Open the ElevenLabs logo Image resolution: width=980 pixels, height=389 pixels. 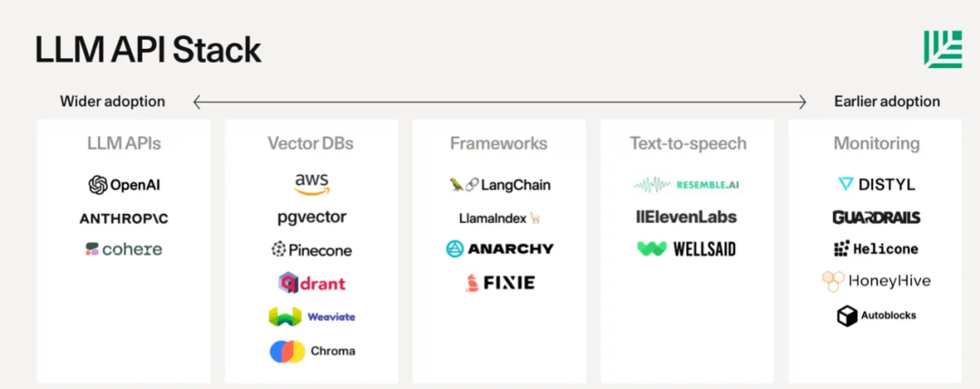(x=686, y=218)
